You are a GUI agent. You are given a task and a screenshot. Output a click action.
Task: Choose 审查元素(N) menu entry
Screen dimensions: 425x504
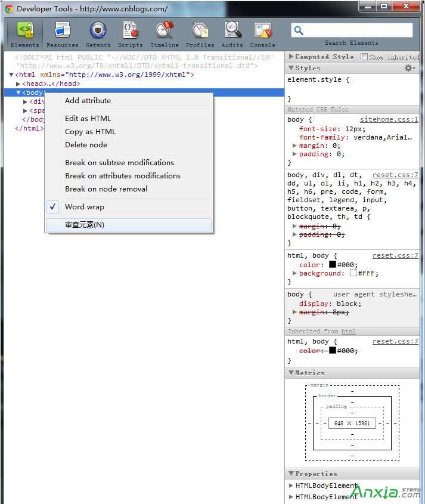click(x=129, y=225)
